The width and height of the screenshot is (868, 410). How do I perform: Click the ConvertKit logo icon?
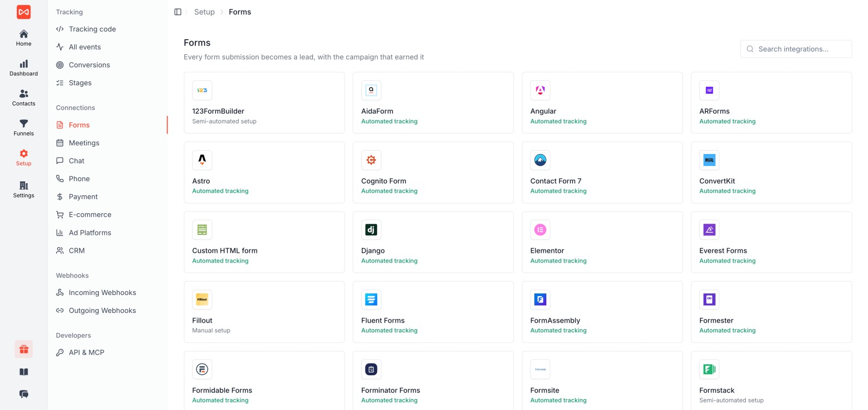(x=709, y=160)
